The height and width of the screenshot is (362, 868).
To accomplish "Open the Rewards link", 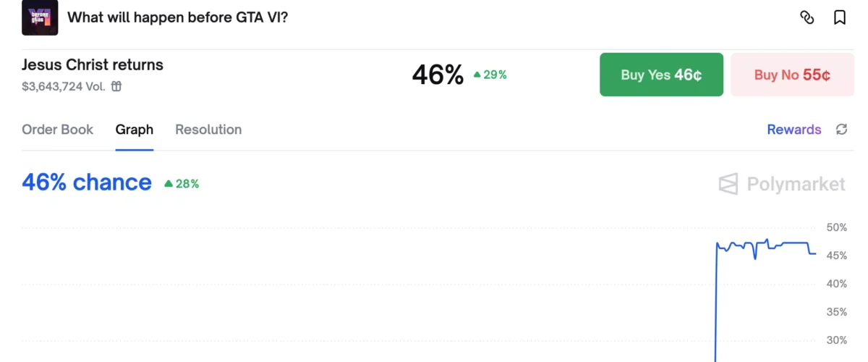I will tap(793, 130).
